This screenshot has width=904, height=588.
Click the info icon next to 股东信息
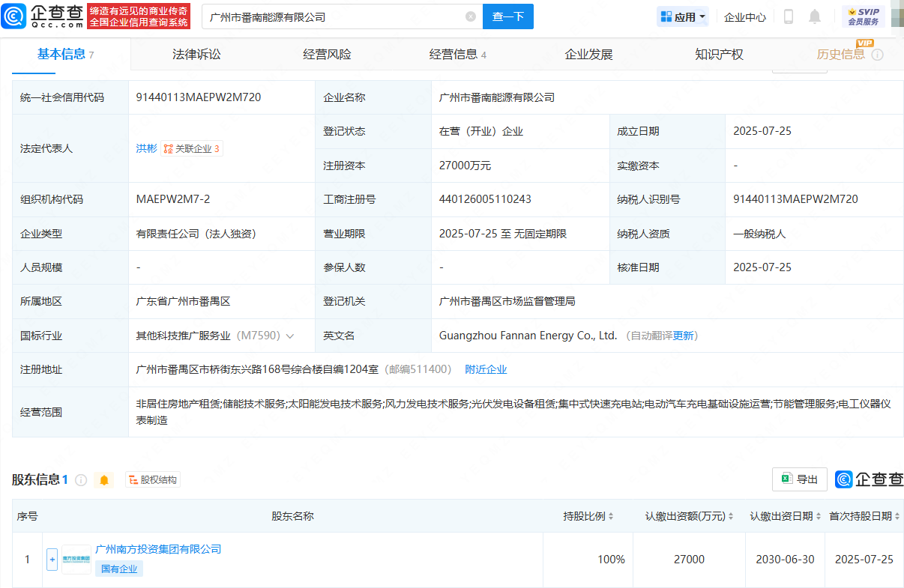[81, 479]
